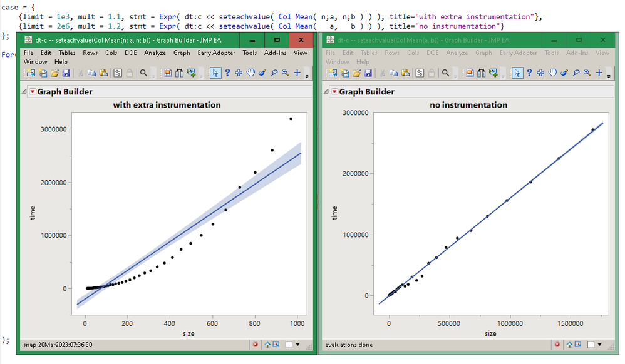625x364 pixels.
Task: Click the Home window icon in status bar
Action: coord(267,345)
